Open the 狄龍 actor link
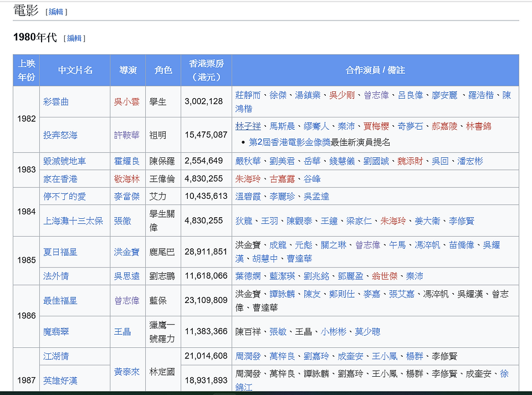The image size is (532, 395). pyautogui.click(x=244, y=220)
